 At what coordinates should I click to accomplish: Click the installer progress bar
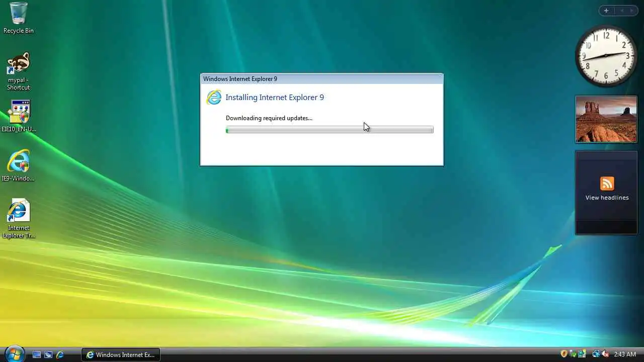tap(330, 130)
